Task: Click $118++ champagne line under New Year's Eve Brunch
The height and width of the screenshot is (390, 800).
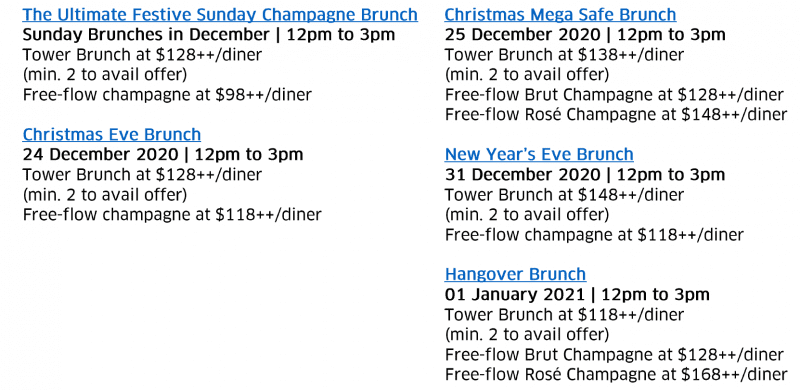Action: (x=594, y=235)
